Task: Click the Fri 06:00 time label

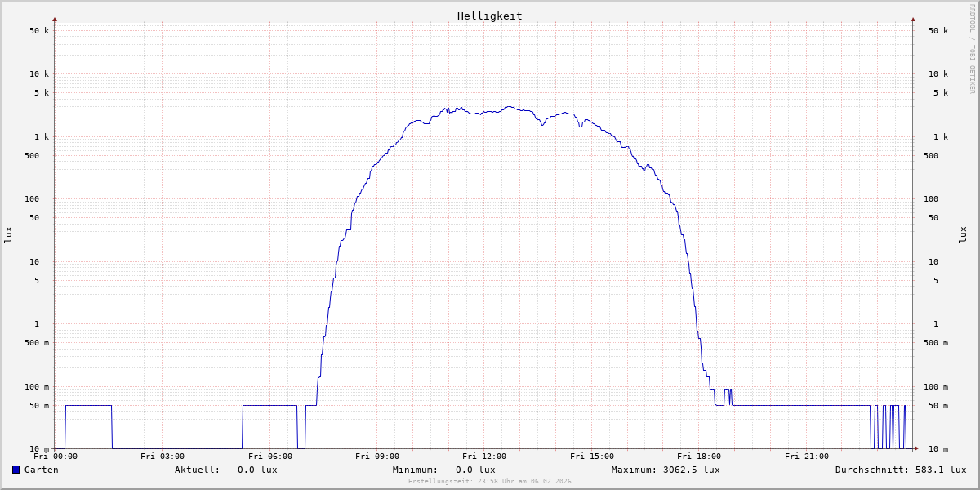Action: 270,457
